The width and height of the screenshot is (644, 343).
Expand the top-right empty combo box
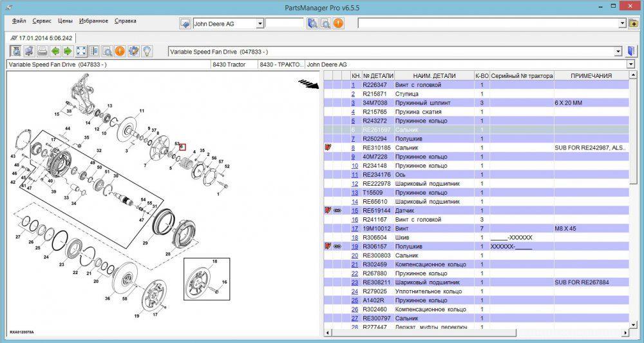(623, 23)
